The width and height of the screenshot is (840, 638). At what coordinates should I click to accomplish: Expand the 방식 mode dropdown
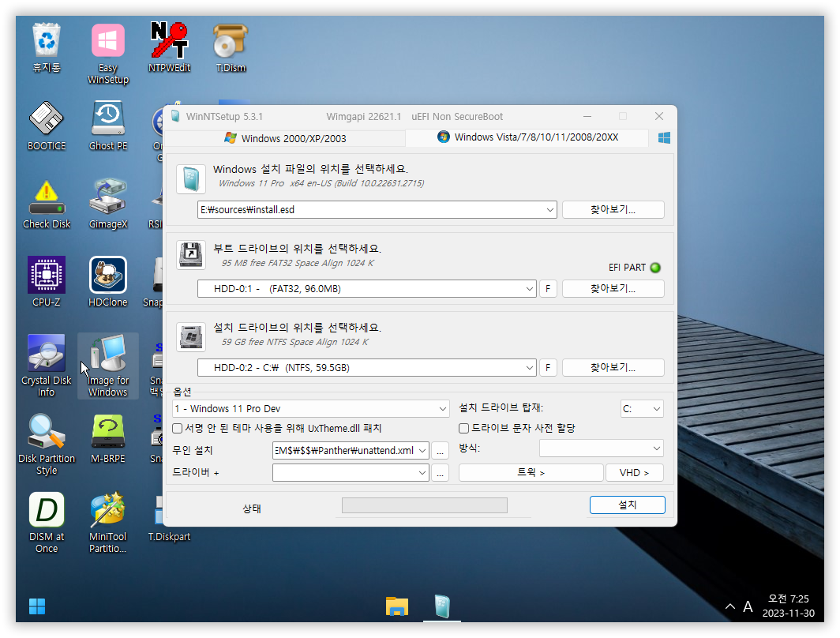point(656,448)
